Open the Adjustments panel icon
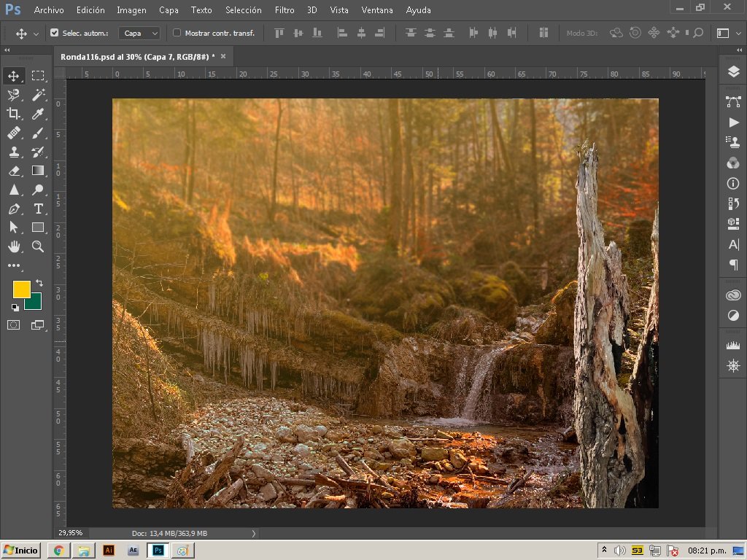Viewport: 747px width, 560px height. (733, 315)
